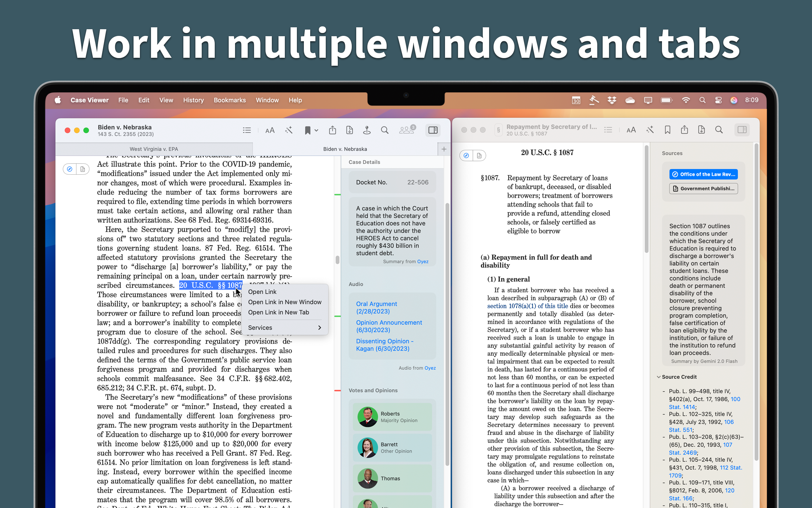The width and height of the screenshot is (812, 508).
Task: Open the Apple menu
Action: [58, 100]
